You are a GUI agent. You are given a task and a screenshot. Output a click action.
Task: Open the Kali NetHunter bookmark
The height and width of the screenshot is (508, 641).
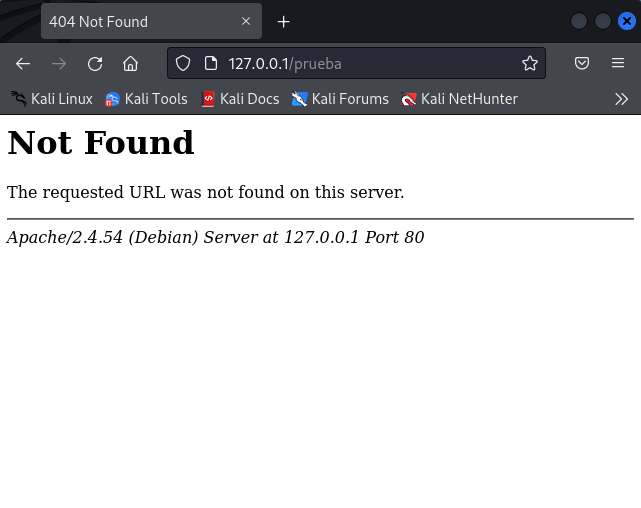coord(459,99)
